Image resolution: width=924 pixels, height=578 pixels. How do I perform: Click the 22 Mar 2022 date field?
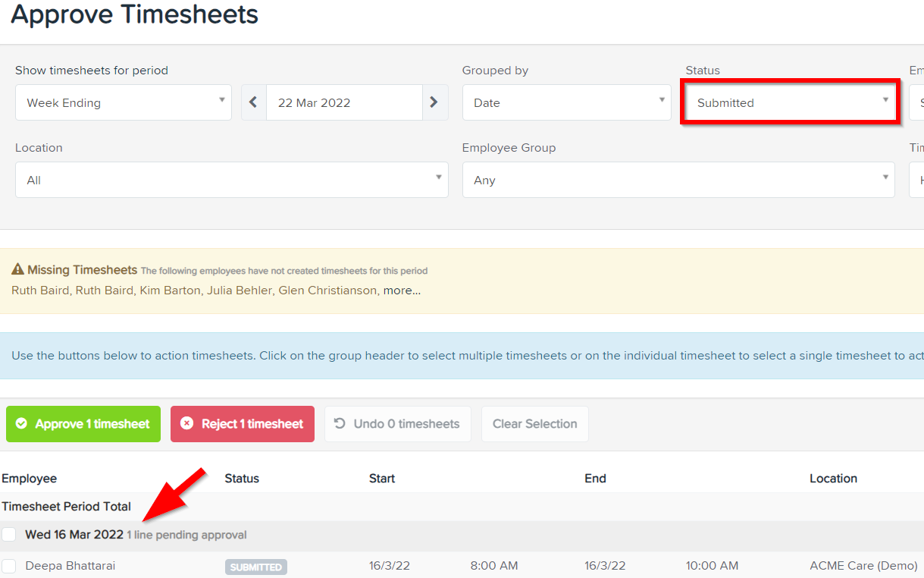pos(343,102)
